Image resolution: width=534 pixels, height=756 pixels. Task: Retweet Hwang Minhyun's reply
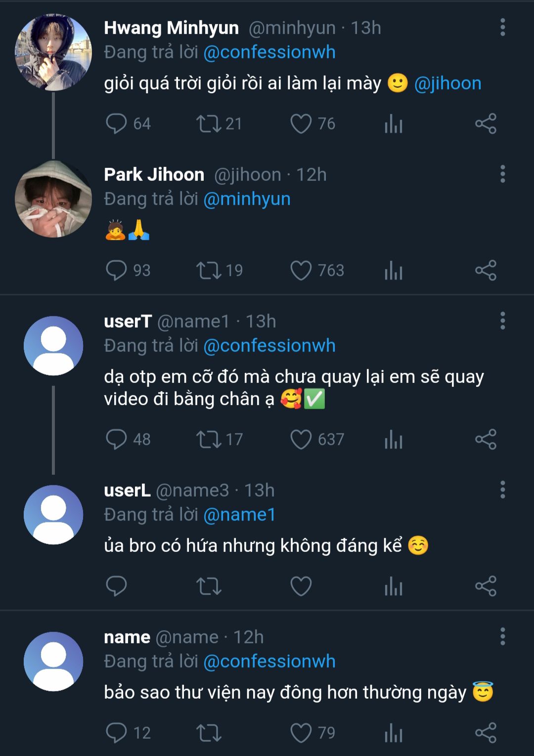[209, 124]
